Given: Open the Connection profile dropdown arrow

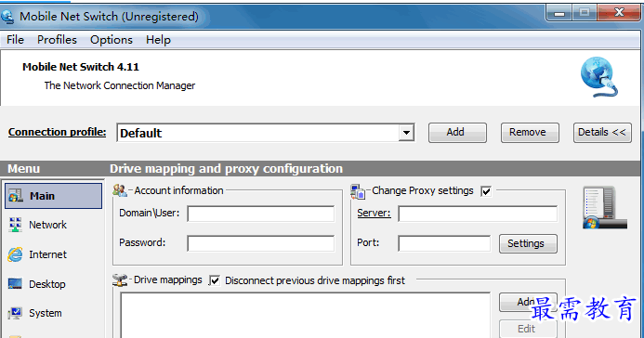Looking at the screenshot, I should coord(406,133).
